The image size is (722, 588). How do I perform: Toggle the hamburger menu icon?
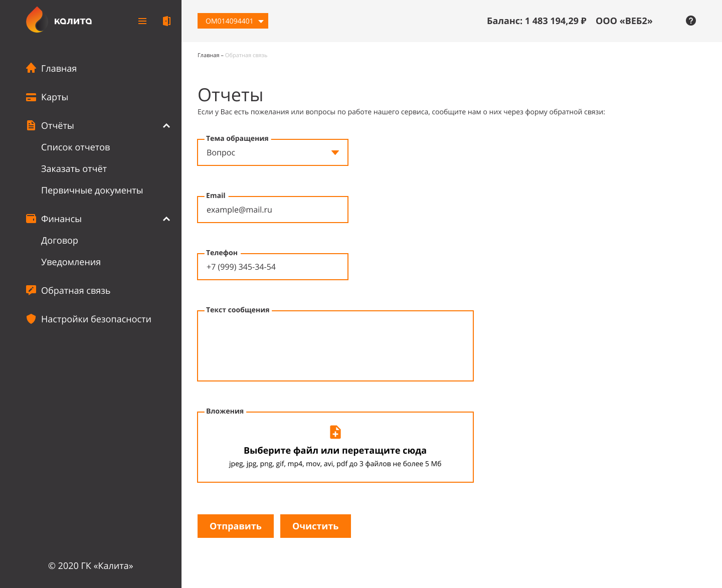[x=142, y=21]
